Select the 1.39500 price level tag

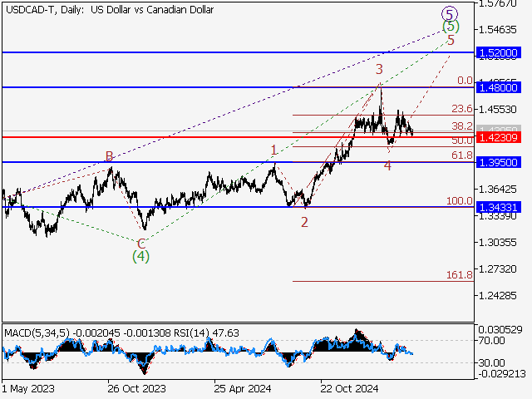click(499, 162)
